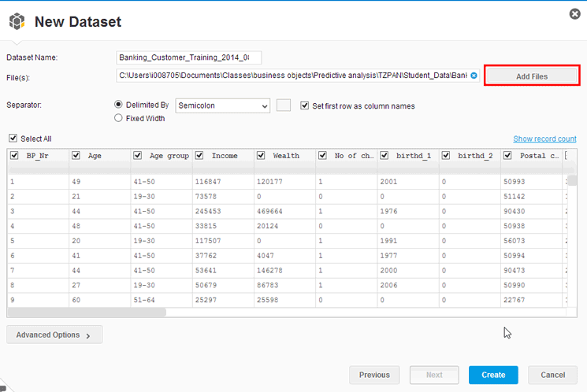The height and width of the screenshot is (392, 587).
Task: Click Age group cell 51-64
Action: click(x=144, y=300)
